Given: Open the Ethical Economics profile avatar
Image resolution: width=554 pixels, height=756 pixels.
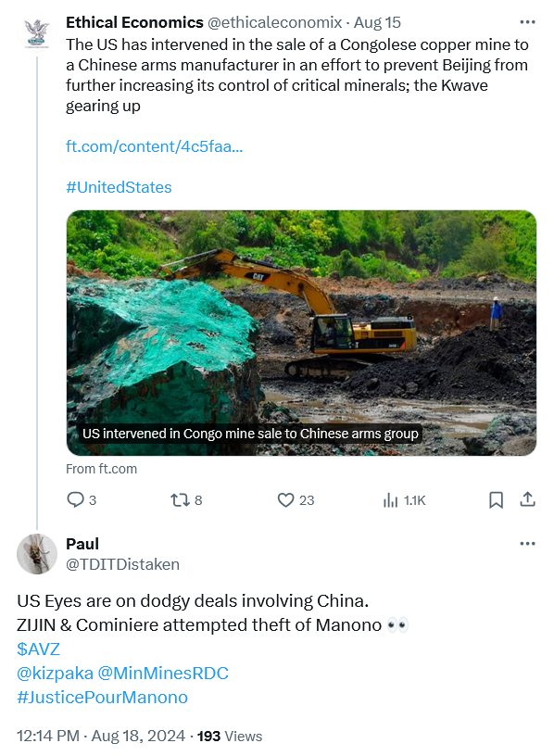Looking at the screenshot, I should point(37,33).
